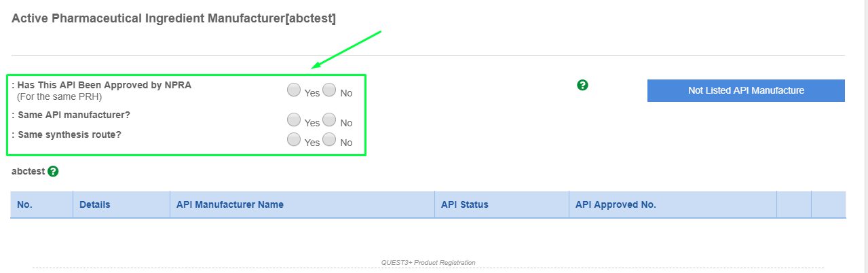
Task: Click the API Status column header
Action: pos(464,204)
